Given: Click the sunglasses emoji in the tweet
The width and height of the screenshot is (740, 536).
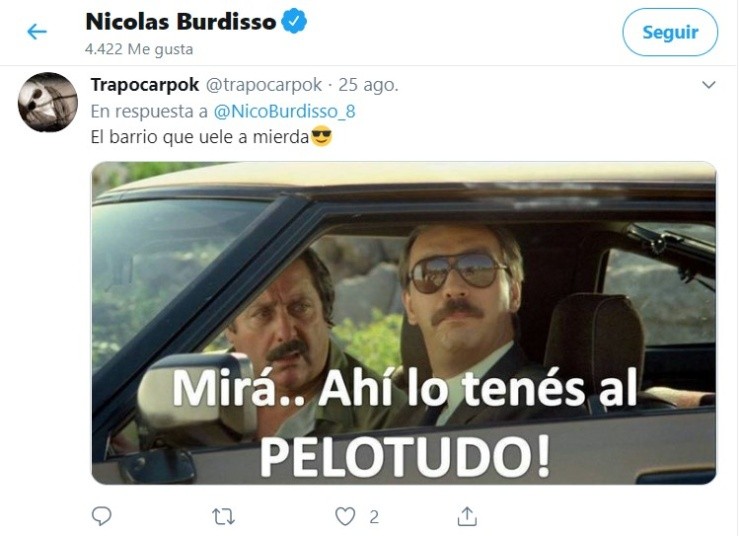Looking at the screenshot, I should (321, 136).
